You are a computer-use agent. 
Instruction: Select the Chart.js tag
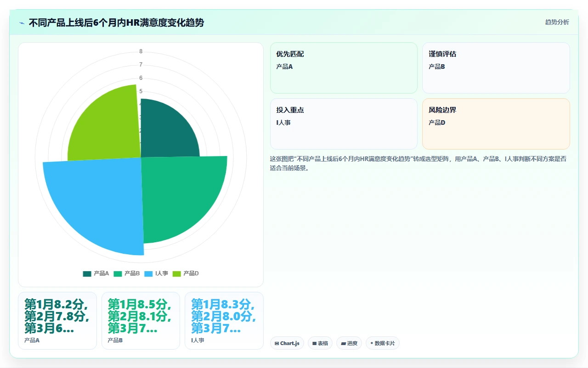[287, 343]
